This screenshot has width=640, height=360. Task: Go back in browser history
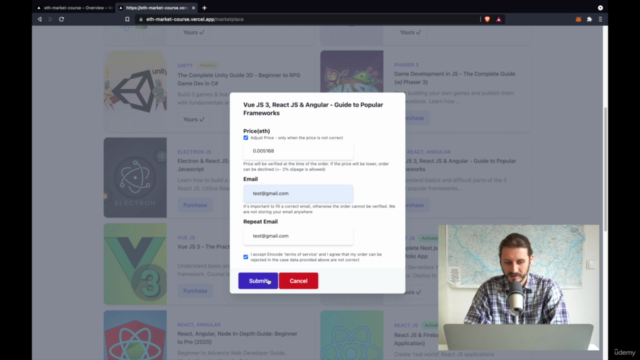point(40,19)
